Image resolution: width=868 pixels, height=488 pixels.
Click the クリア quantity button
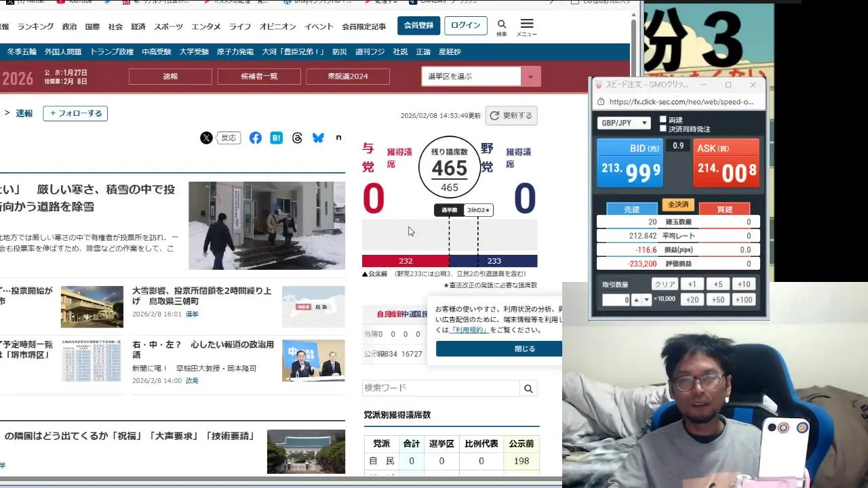(665, 285)
